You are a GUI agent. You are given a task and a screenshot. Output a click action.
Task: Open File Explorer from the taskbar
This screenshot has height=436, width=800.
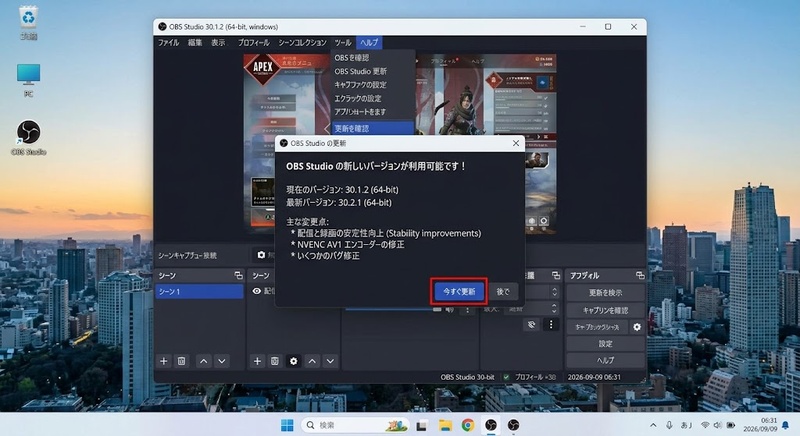[x=445, y=425]
